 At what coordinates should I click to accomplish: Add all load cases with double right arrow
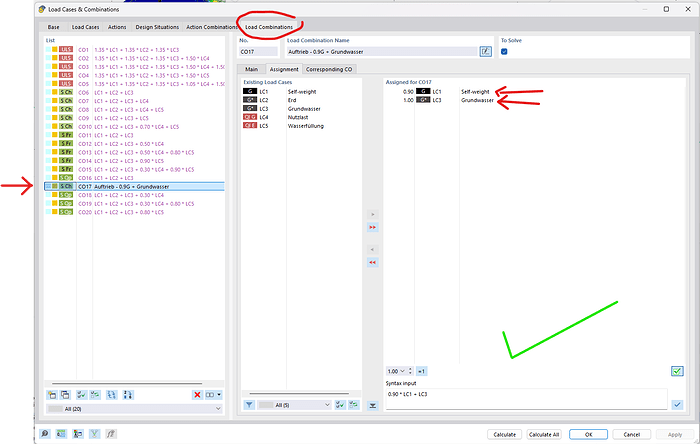pyautogui.click(x=372, y=228)
